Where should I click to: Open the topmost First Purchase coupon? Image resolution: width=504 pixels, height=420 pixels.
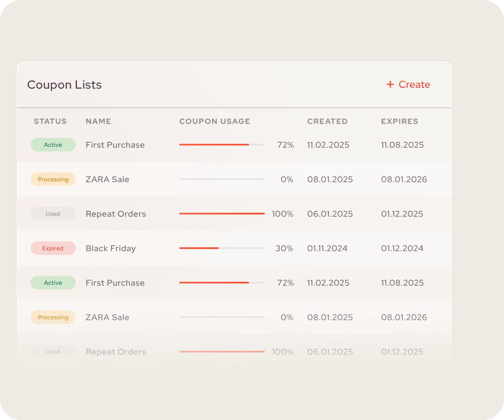[115, 145]
